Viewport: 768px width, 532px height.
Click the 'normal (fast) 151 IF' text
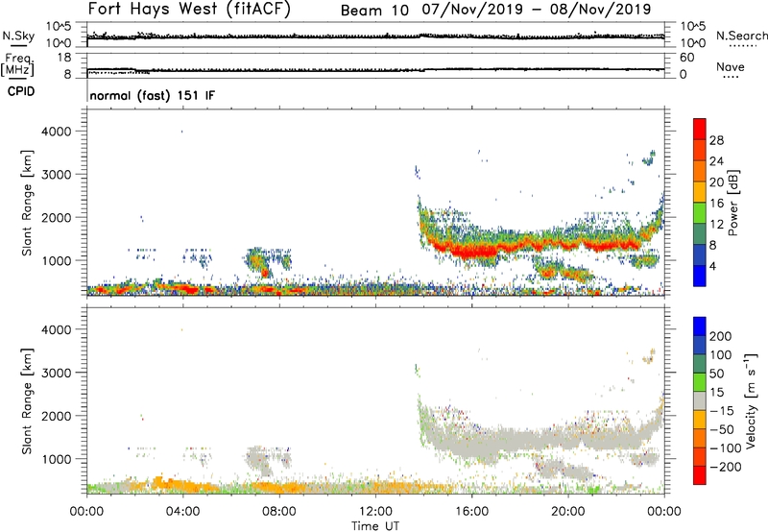(153, 95)
